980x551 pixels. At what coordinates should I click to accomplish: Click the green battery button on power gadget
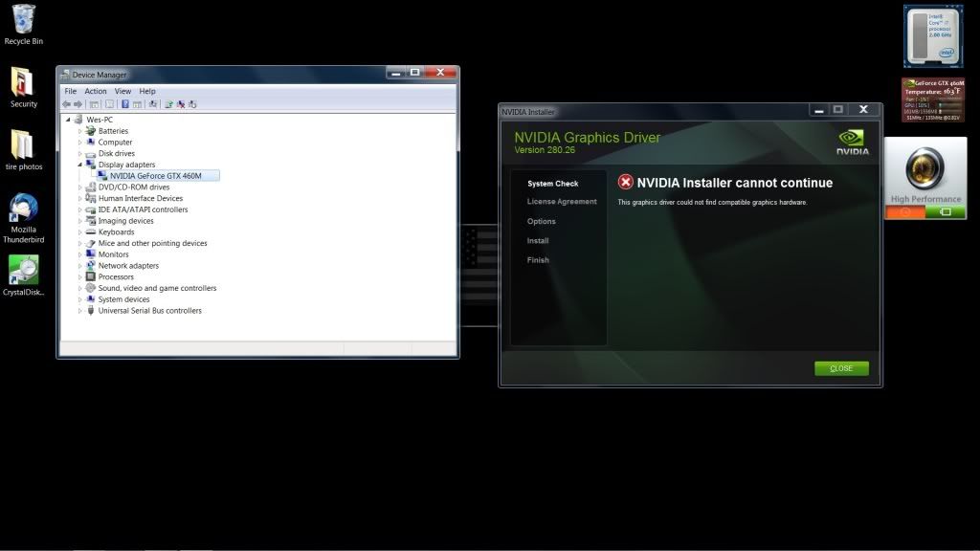click(x=946, y=212)
